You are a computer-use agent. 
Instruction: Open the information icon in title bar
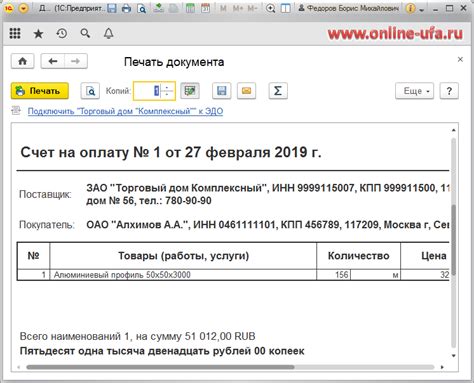(x=410, y=9)
